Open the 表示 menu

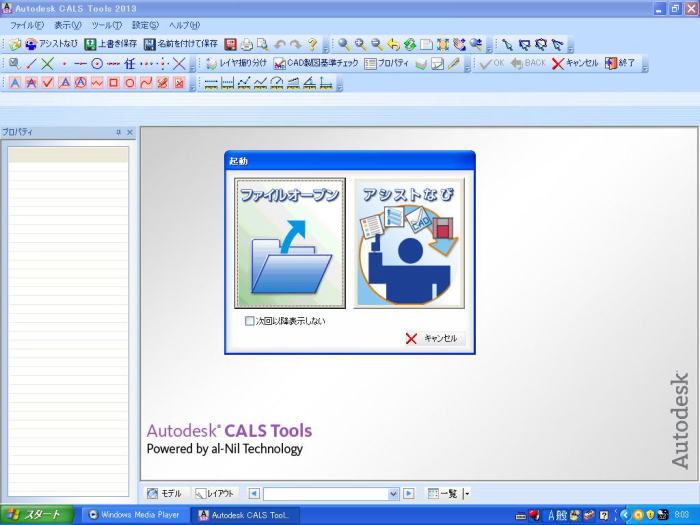[x=67, y=25]
